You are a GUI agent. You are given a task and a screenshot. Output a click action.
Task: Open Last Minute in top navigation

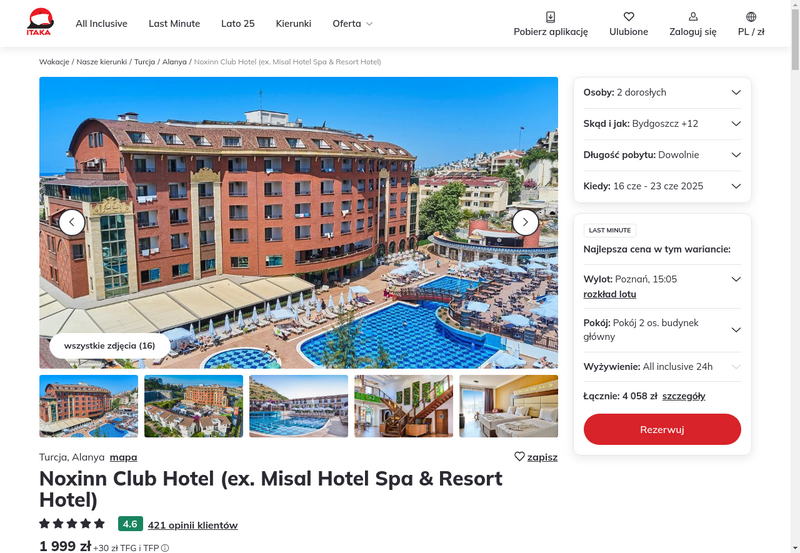coord(174,23)
